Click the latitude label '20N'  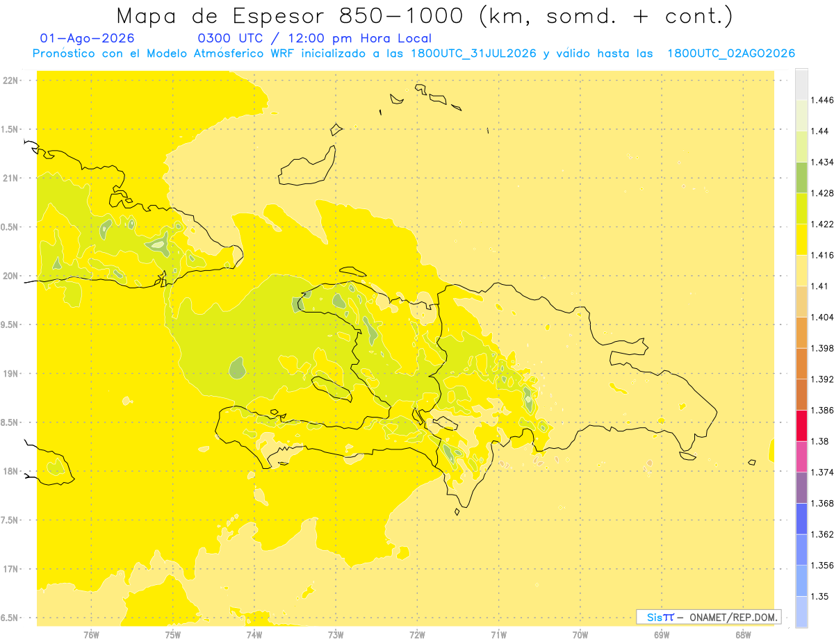click(x=10, y=276)
